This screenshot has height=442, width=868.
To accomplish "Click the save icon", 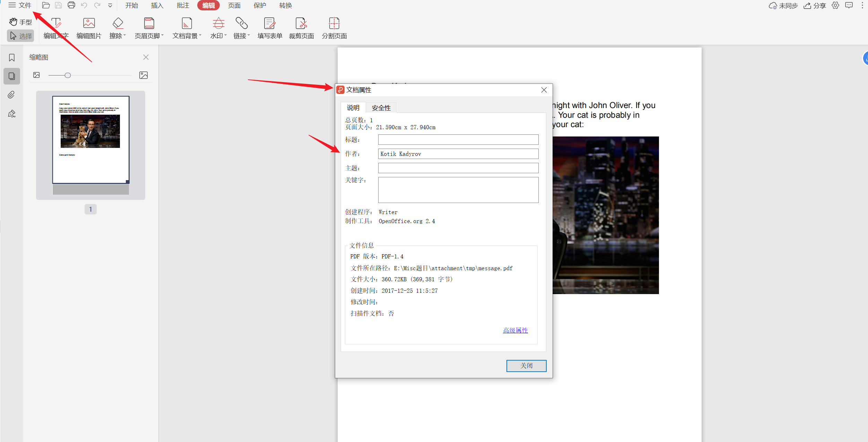I will 59,5.
